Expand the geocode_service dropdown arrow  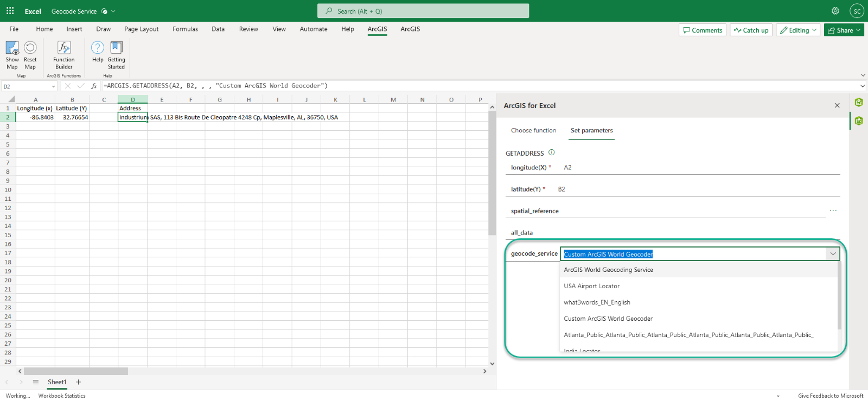[x=833, y=254]
